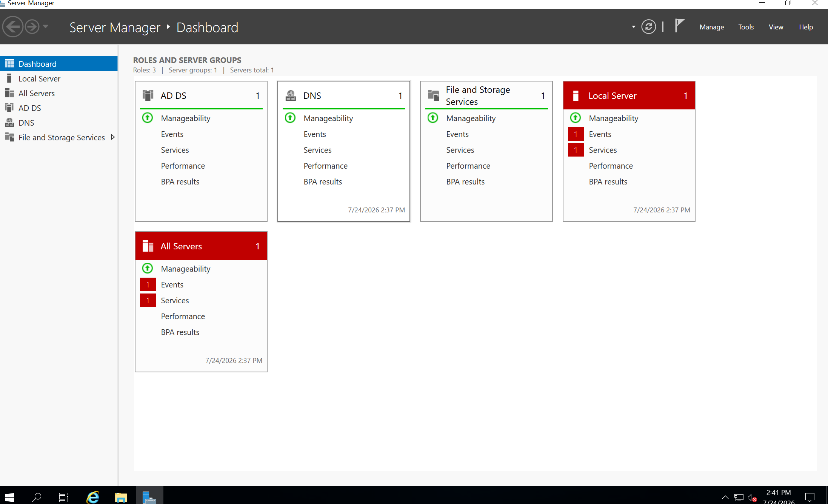The width and height of the screenshot is (828, 504).
Task: Open Services in the DNS tile
Action: tap(317, 150)
